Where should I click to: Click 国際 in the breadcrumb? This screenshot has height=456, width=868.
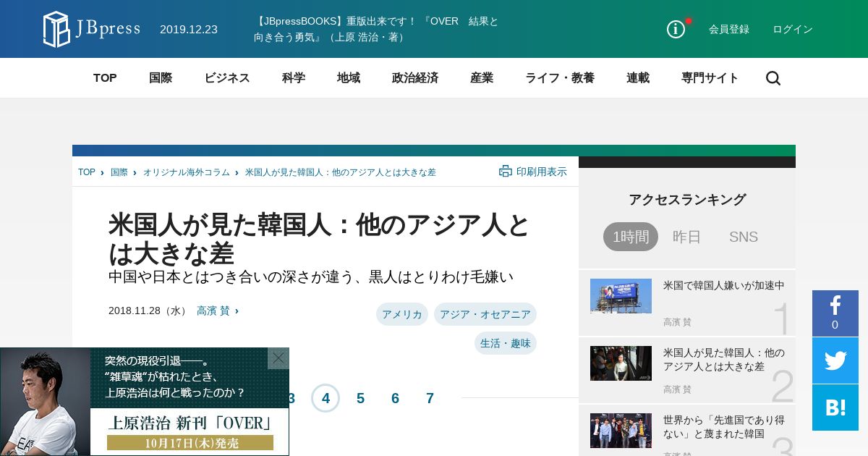(x=119, y=172)
